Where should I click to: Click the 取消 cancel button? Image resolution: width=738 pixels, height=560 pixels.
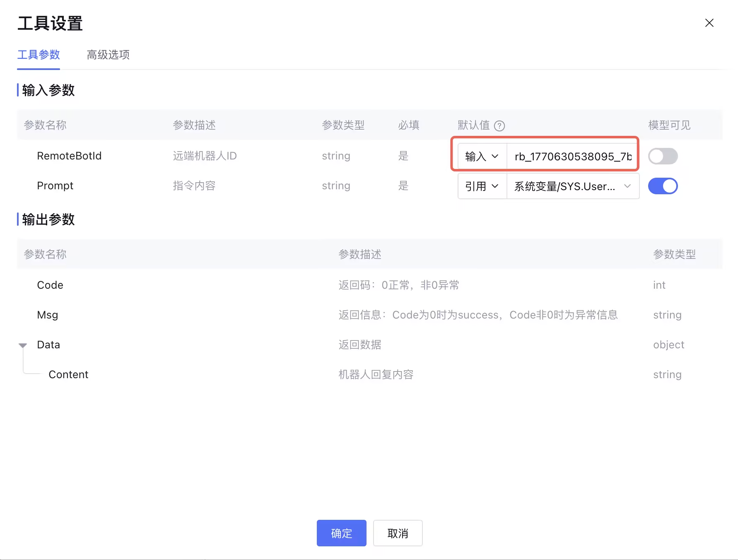tap(398, 533)
